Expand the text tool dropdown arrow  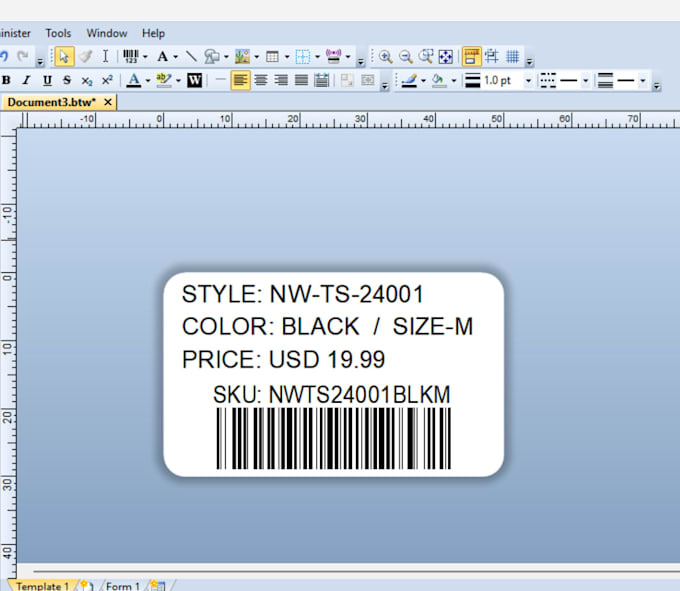(175, 57)
